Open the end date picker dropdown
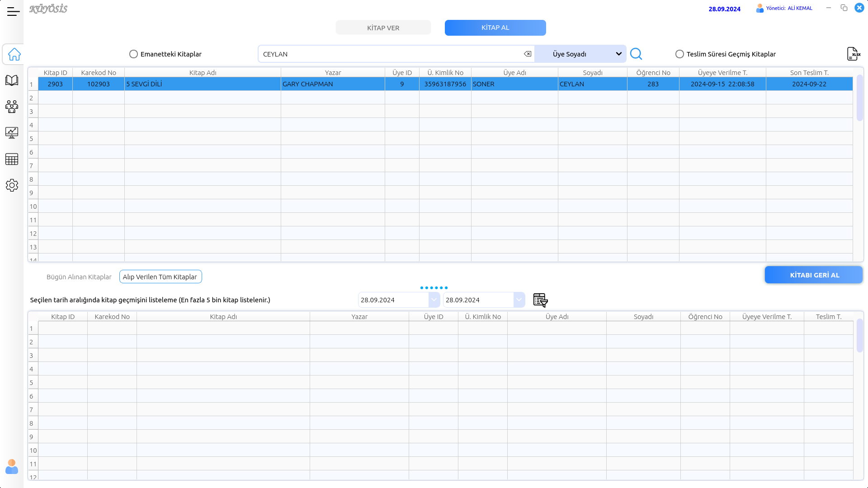 point(519,300)
